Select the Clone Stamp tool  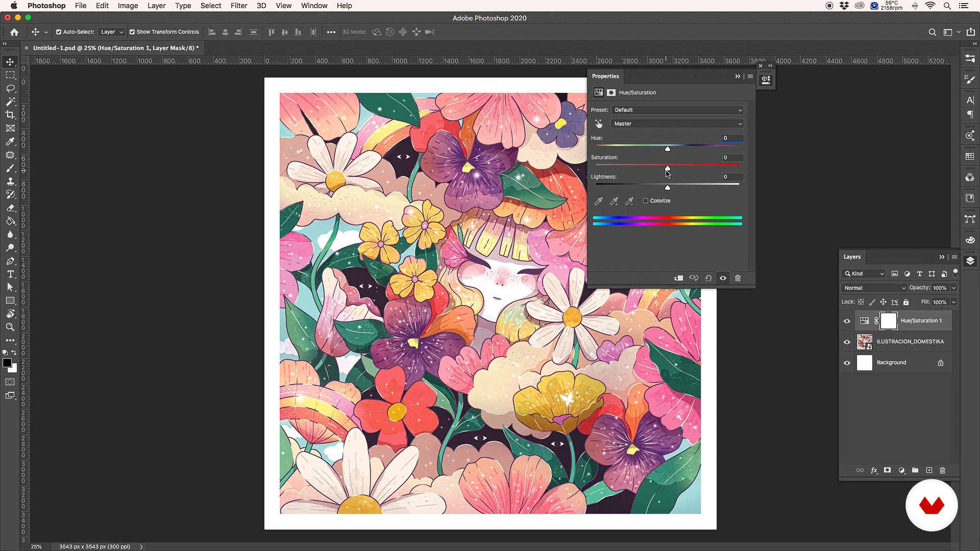pyautogui.click(x=10, y=181)
